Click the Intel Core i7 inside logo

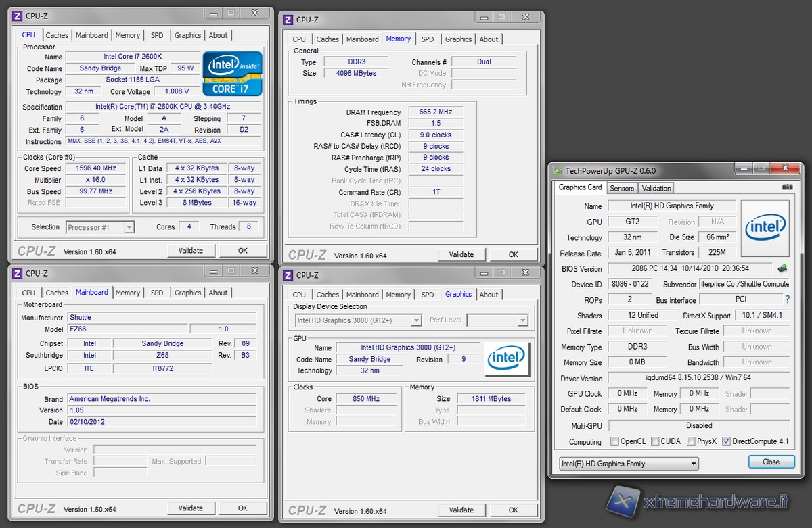232,73
